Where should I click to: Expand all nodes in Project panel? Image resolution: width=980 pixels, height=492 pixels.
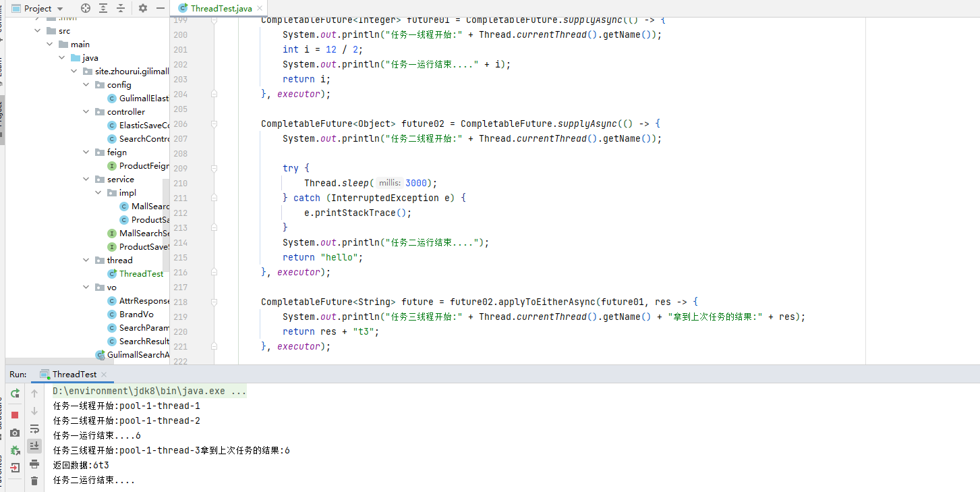coord(103,8)
